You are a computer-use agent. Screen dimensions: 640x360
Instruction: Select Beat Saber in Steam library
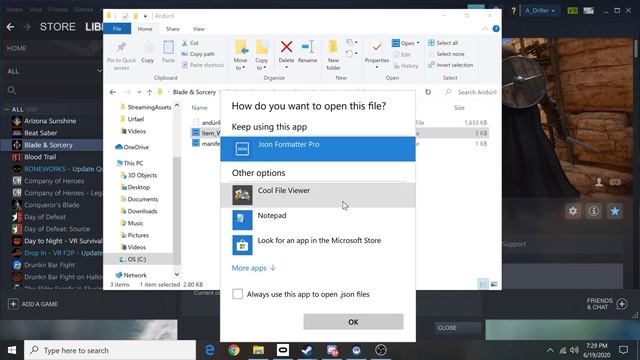tap(40, 133)
